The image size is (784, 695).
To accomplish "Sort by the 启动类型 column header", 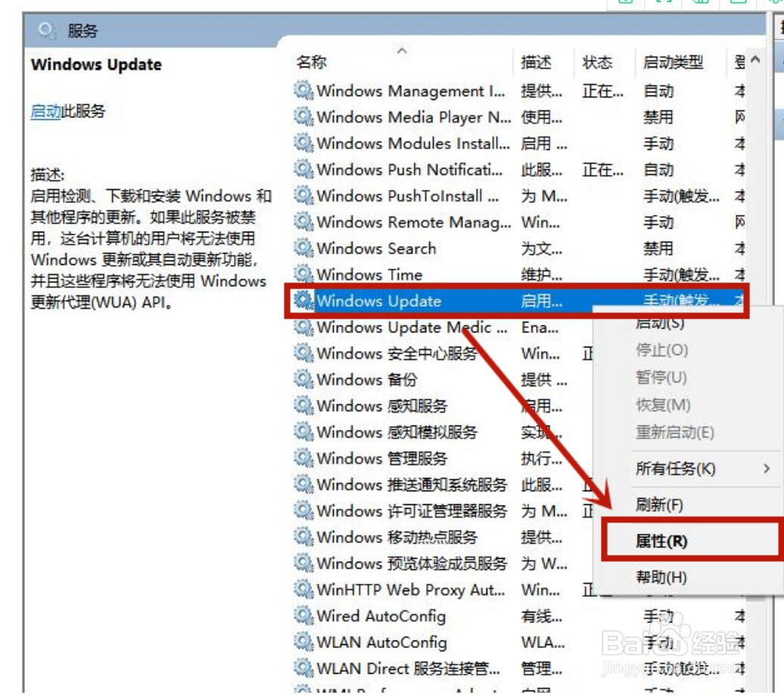I will click(673, 62).
